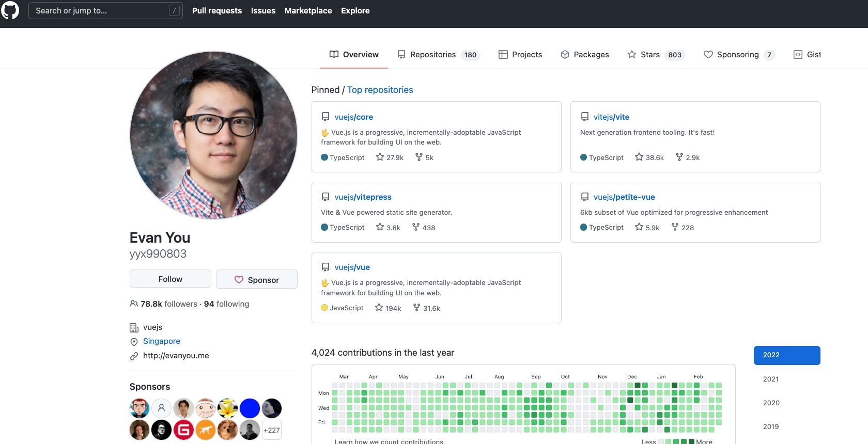The image size is (868, 444).
Task: Click the repository icon beside vuejs/core
Action: [326, 117]
